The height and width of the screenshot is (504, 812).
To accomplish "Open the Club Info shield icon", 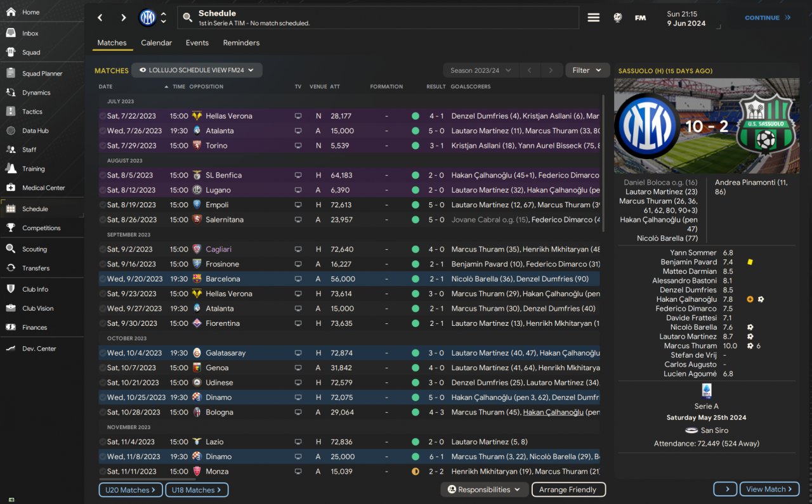I will click(11, 289).
